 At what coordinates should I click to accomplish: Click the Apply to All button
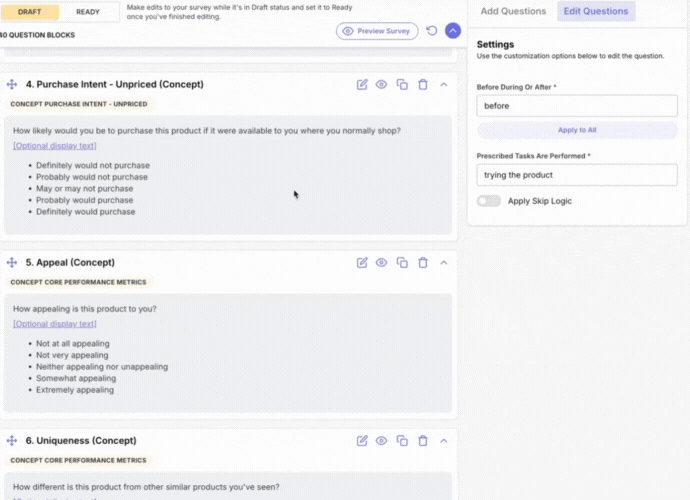click(x=577, y=130)
